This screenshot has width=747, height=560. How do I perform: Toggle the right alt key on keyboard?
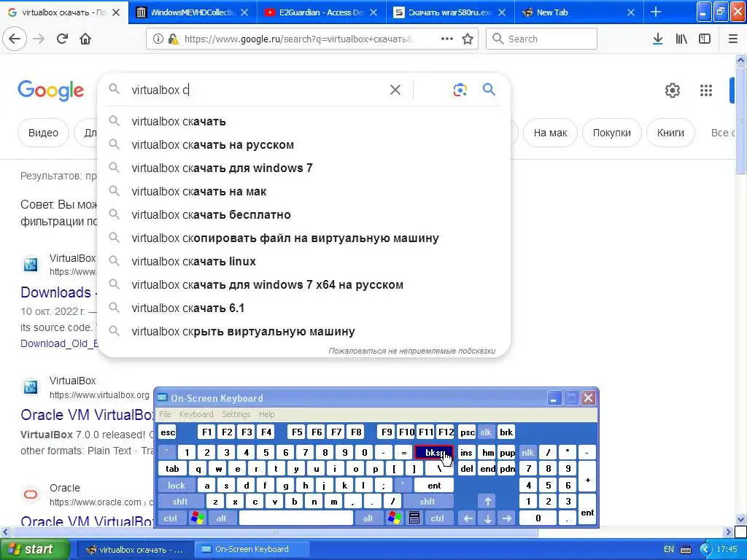368,518
